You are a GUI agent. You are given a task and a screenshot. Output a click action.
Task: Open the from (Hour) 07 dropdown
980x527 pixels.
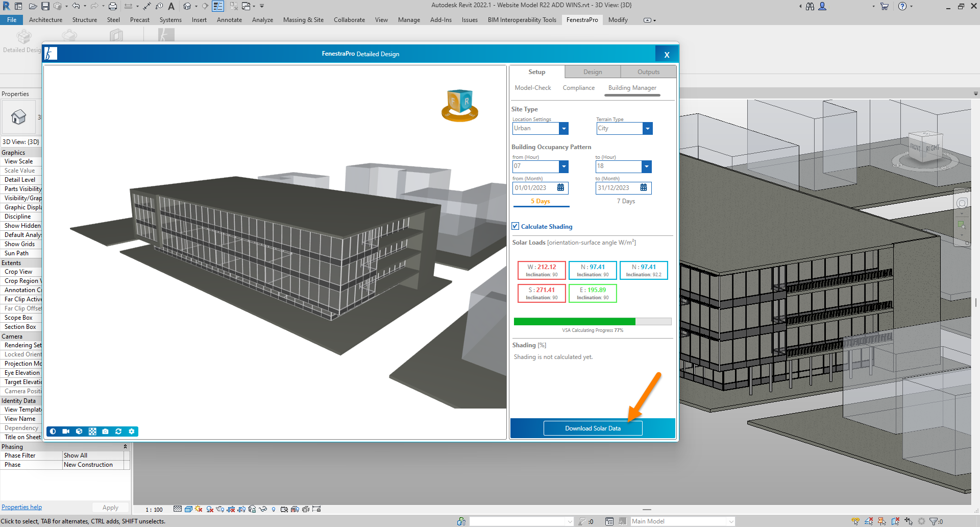click(541, 166)
